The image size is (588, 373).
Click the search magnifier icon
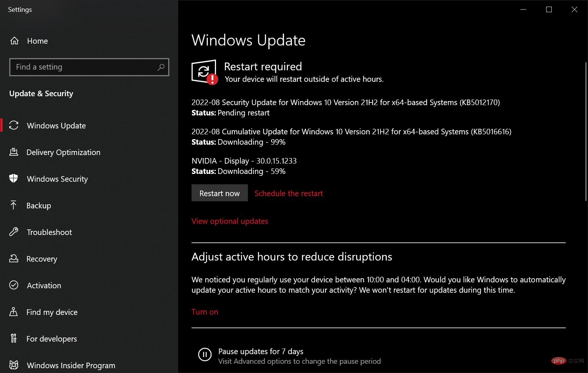click(161, 67)
